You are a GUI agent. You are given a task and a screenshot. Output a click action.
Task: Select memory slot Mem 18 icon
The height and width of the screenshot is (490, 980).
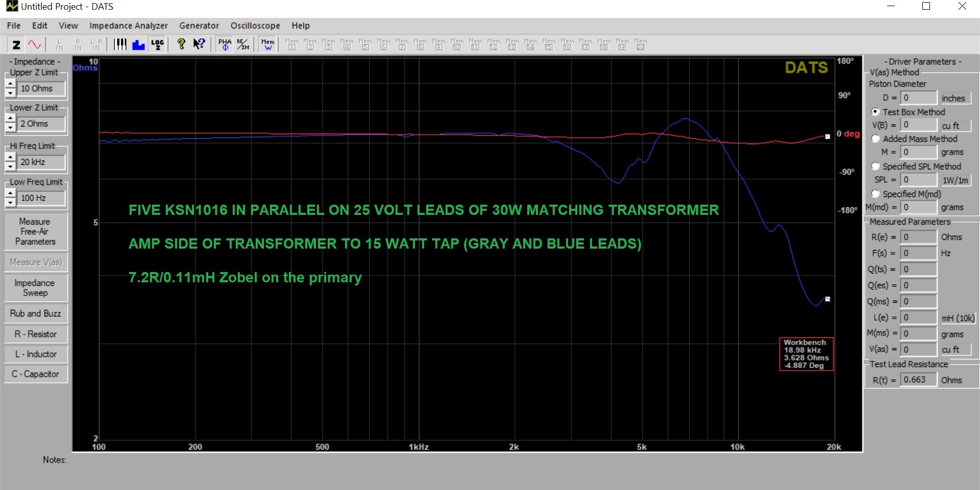(x=604, y=44)
